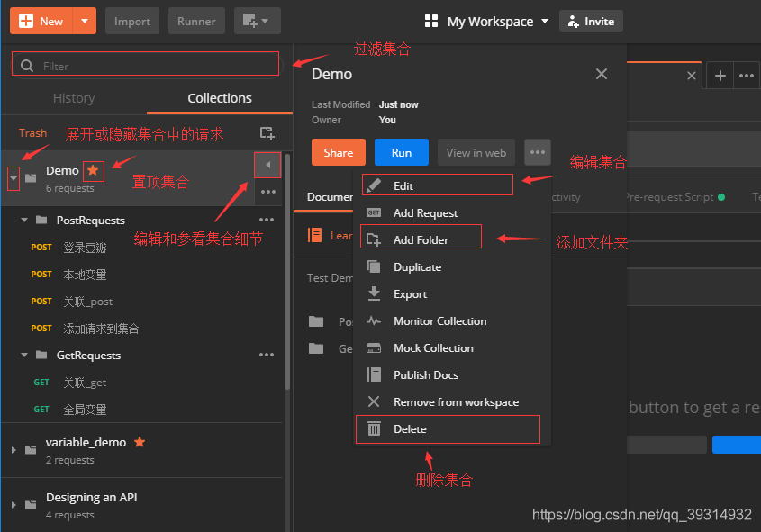Open the Runner
This screenshot has height=532, width=761.
[196, 21]
